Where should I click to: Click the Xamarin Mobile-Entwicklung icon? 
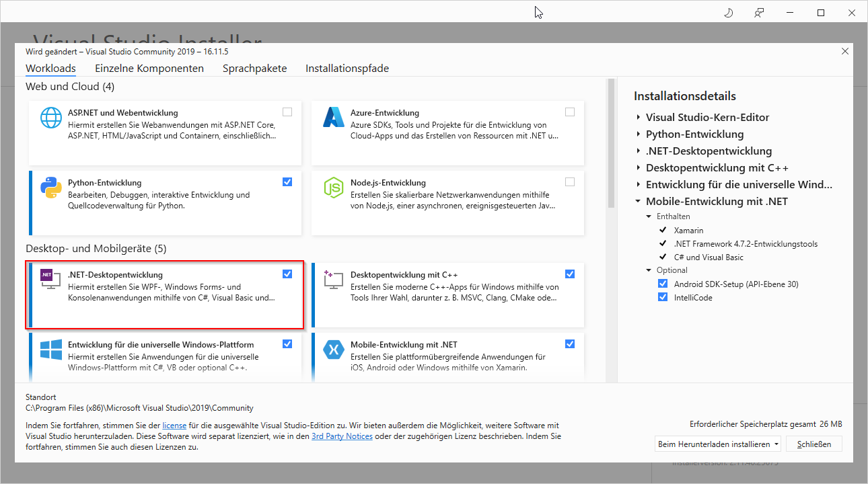point(333,349)
